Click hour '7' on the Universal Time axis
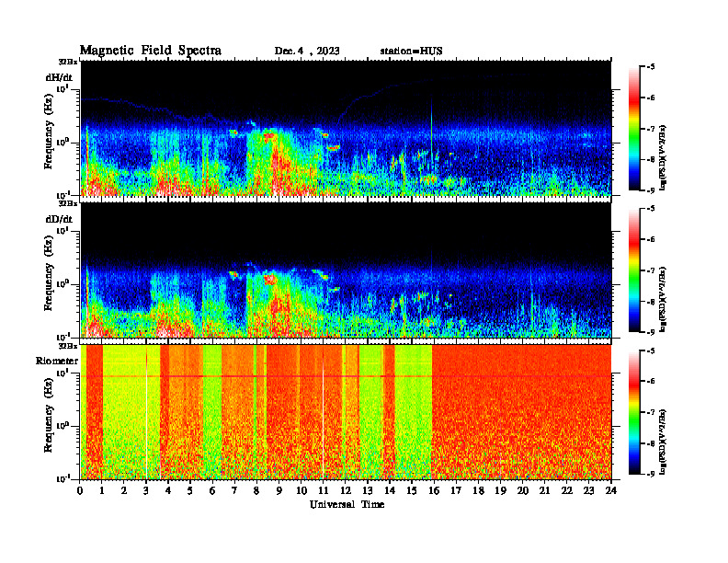This screenshot has width=728, height=563. click(x=234, y=491)
